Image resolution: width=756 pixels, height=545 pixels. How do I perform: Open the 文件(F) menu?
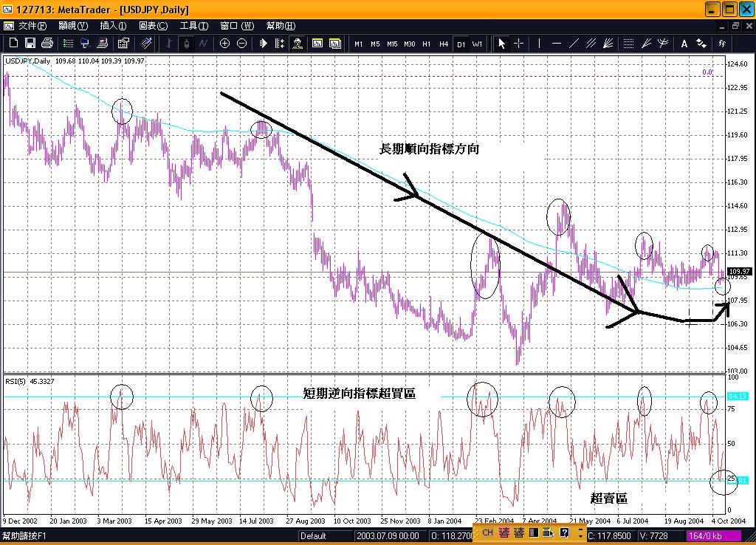[32, 26]
